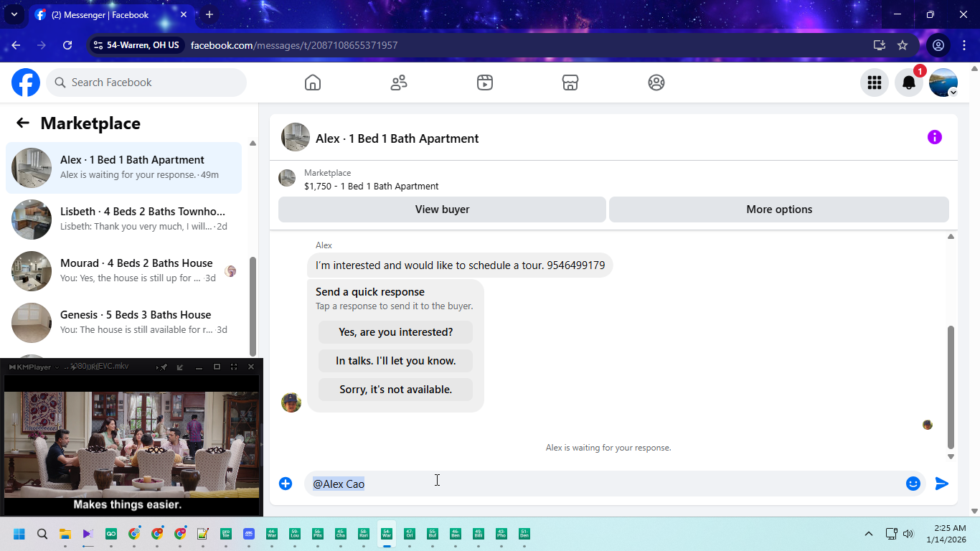Click the conversation title Alex 1 Bed 1 Bath Apartment
The width and height of the screenshot is (980, 551).
(x=397, y=138)
